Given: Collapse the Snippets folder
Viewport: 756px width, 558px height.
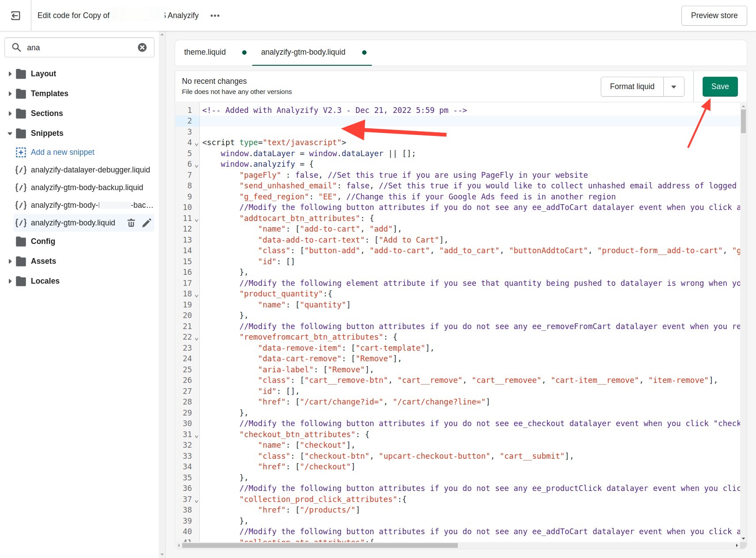Looking at the screenshot, I should point(10,133).
